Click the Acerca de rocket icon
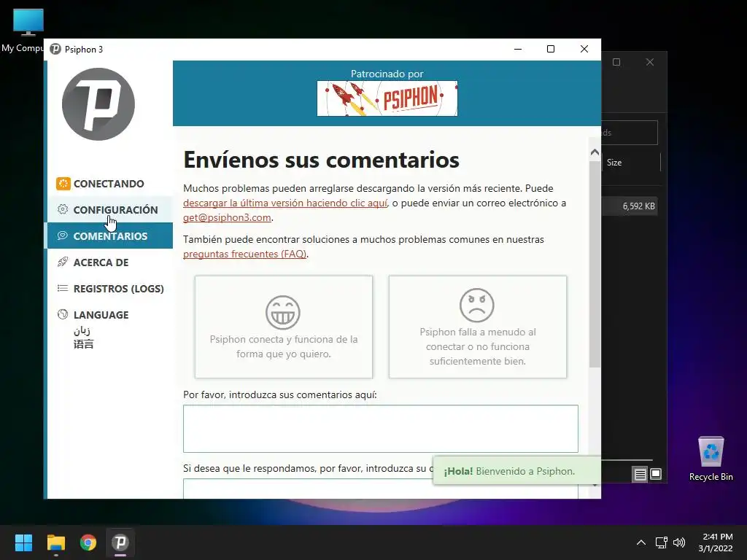The width and height of the screenshot is (747, 560). (63, 262)
